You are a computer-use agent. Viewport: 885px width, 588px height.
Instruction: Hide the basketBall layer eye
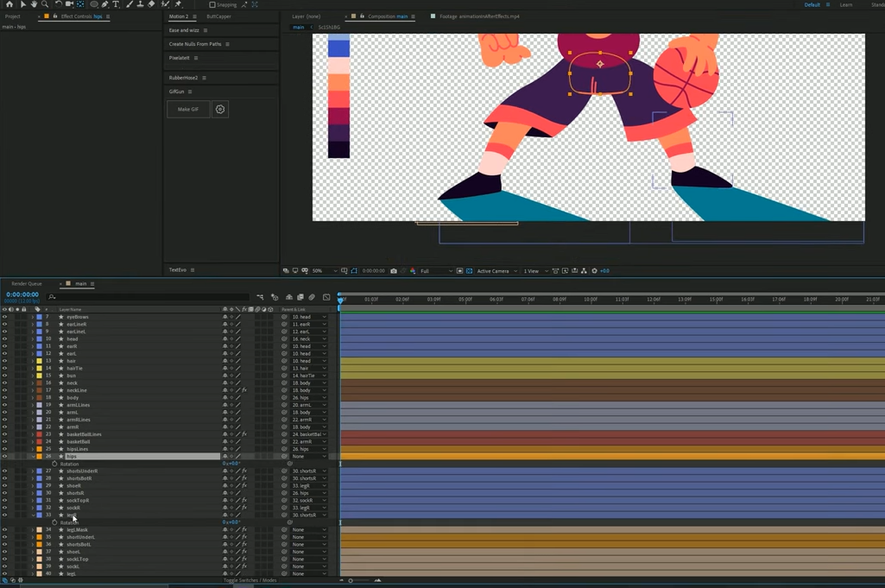(4, 442)
